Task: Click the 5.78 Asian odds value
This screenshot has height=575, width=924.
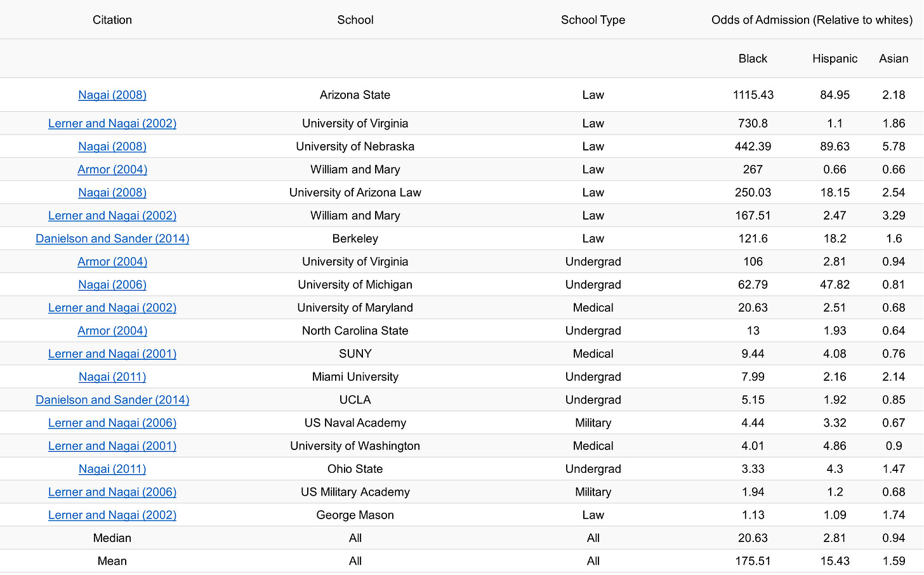Action: click(894, 146)
